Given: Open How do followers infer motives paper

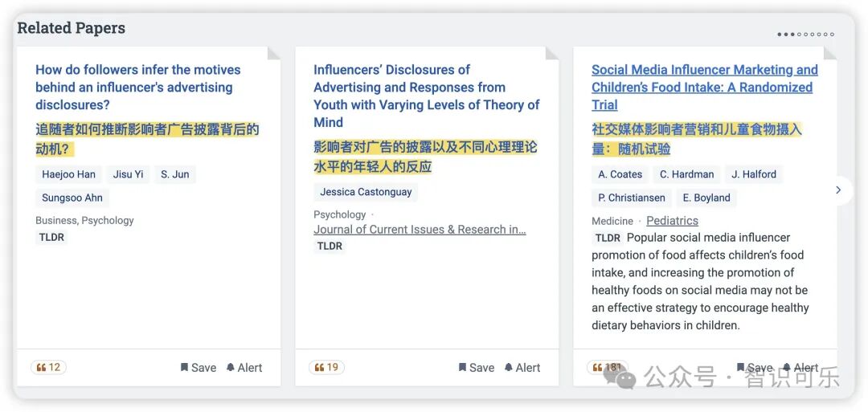Looking at the screenshot, I should [x=138, y=88].
